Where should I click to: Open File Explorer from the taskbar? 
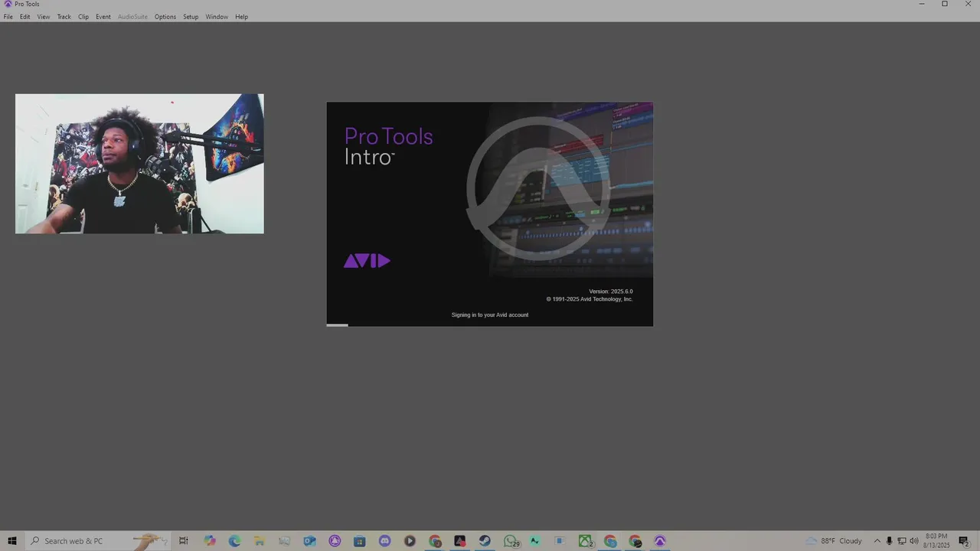(260, 541)
